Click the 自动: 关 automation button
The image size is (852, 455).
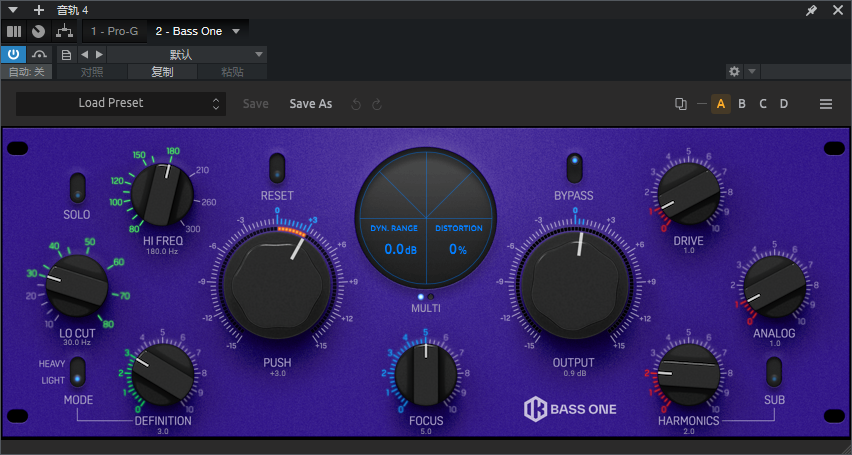tap(27, 72)
